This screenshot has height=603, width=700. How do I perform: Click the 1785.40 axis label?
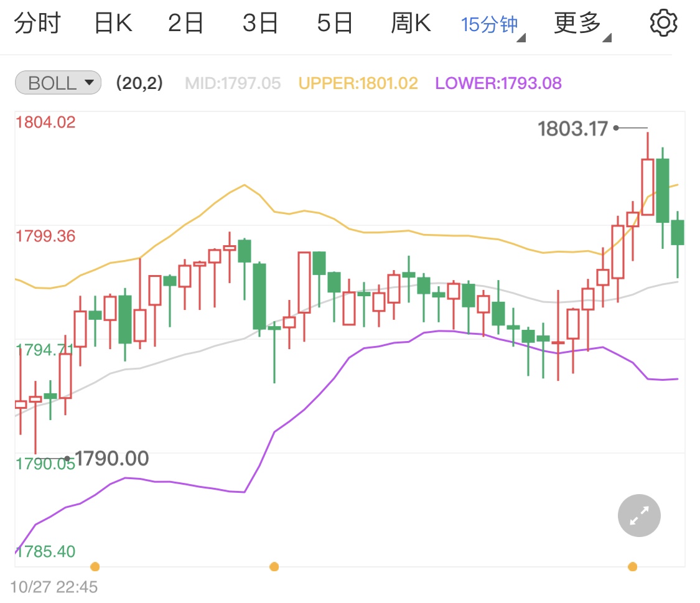point(45,552)
